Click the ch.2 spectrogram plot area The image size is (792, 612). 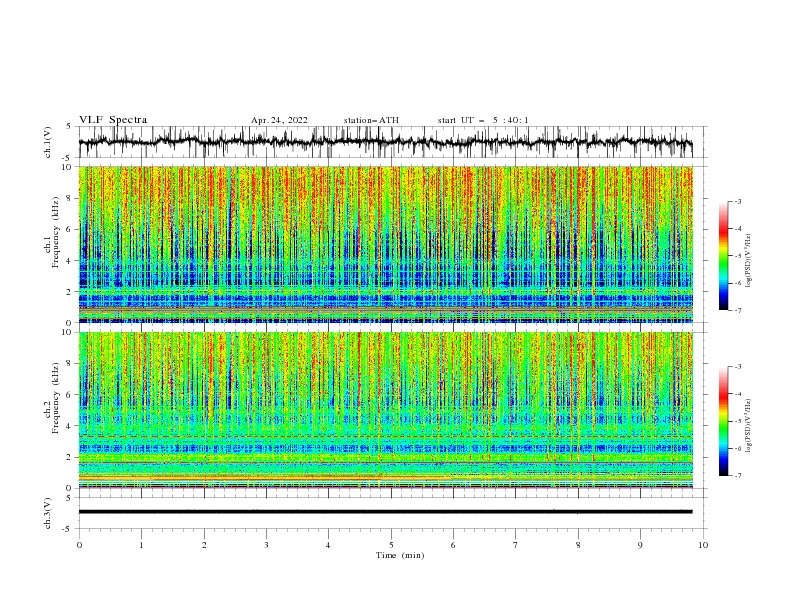[x=385, y=410]
